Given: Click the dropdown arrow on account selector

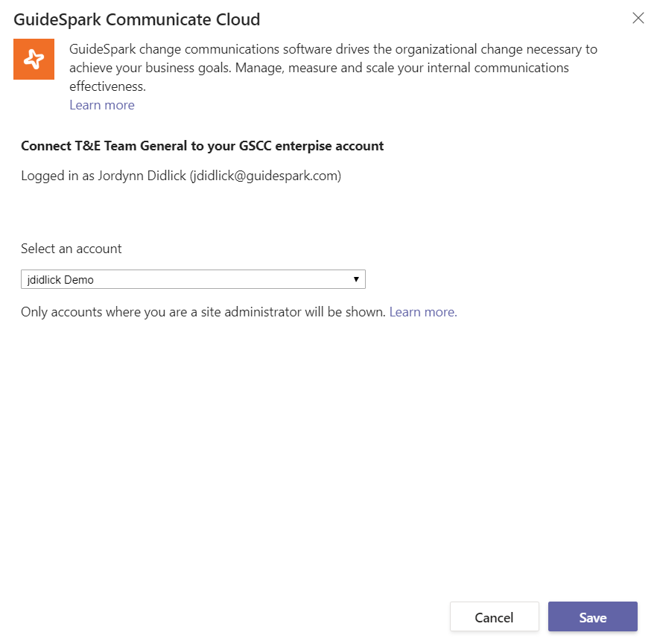Looking at the screenshot, I should [356, 280].
